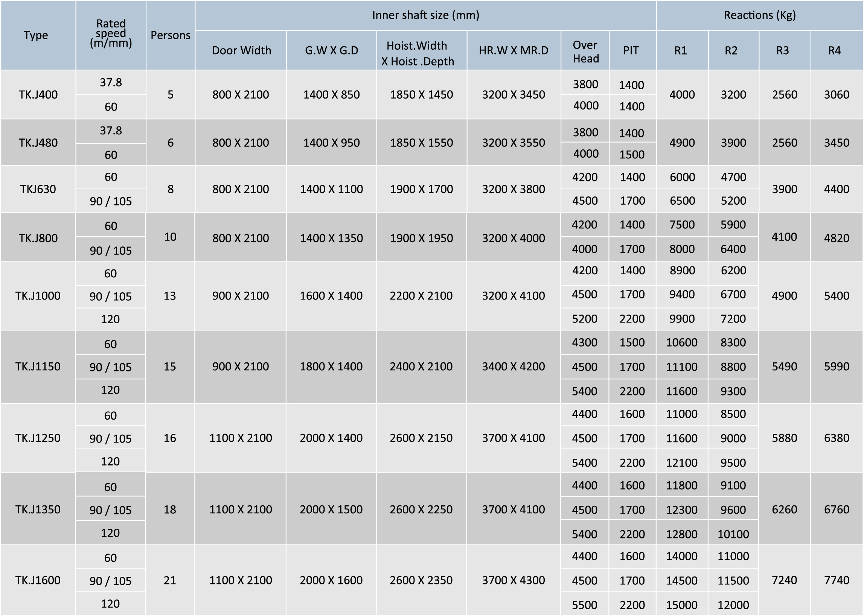The image size is (864, 616).
Task: Select the TK.J400 type cell
Action: pos(38,94)
